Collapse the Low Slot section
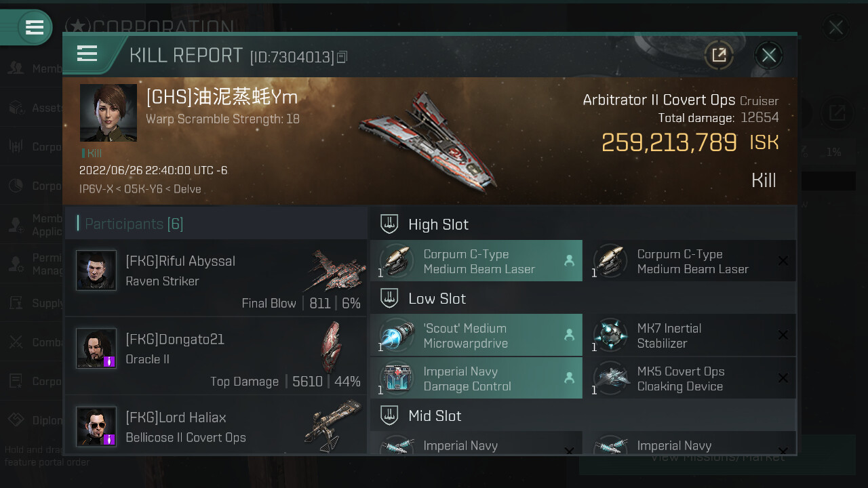Screen dimensions: 868x488 (x=583, y=298)
